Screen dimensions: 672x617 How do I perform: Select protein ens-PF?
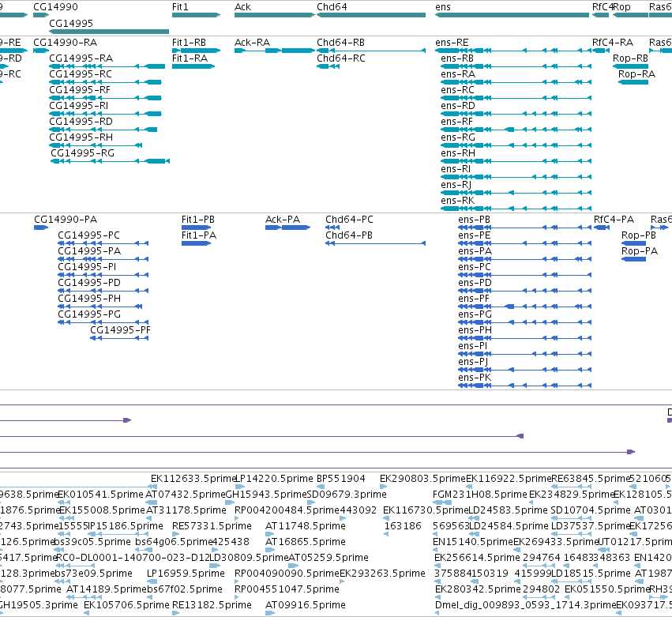525,307
